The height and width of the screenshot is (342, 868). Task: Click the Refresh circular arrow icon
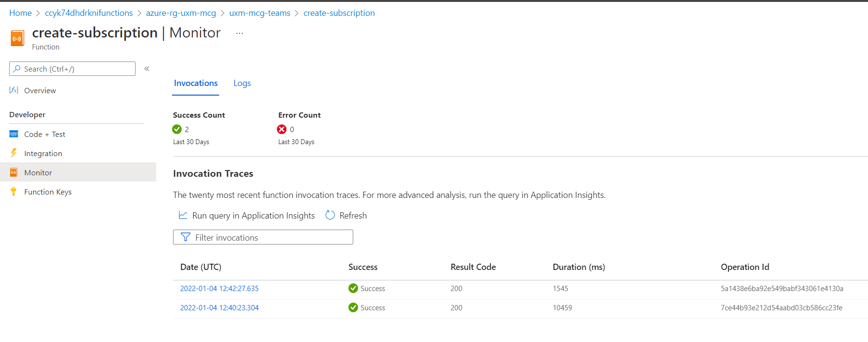[330, 215]
